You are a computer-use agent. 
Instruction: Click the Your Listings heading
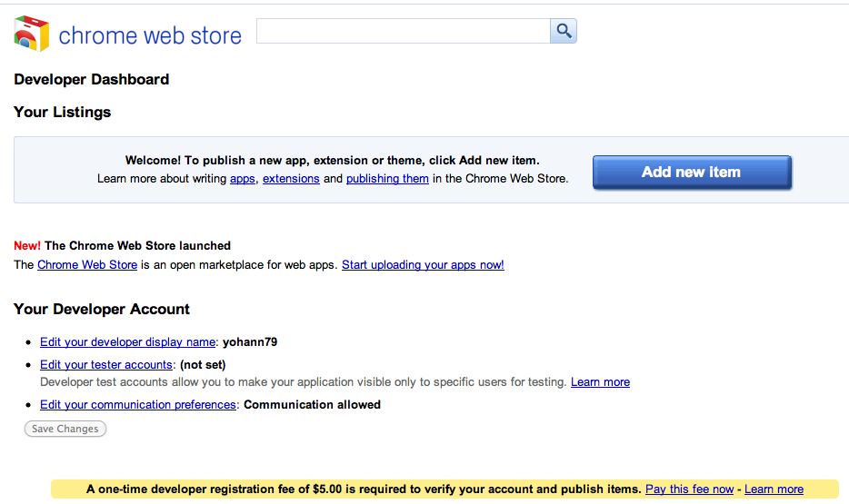tap(63, 112)
